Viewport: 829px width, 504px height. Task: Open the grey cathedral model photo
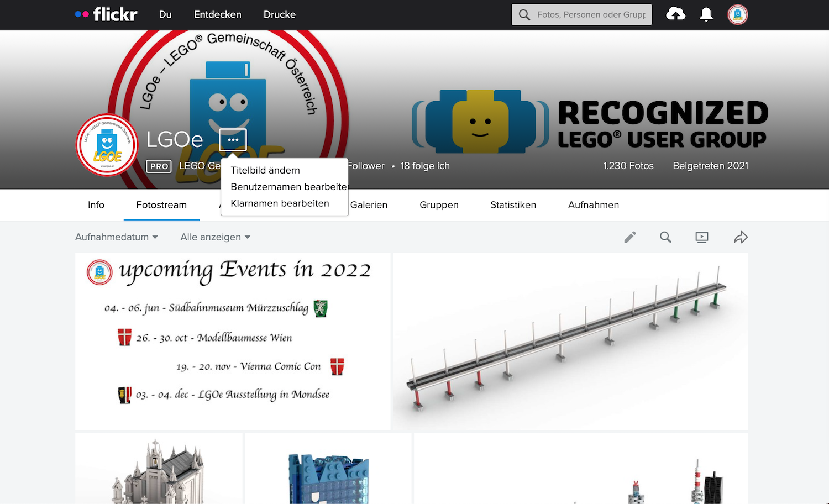point(159,468)
